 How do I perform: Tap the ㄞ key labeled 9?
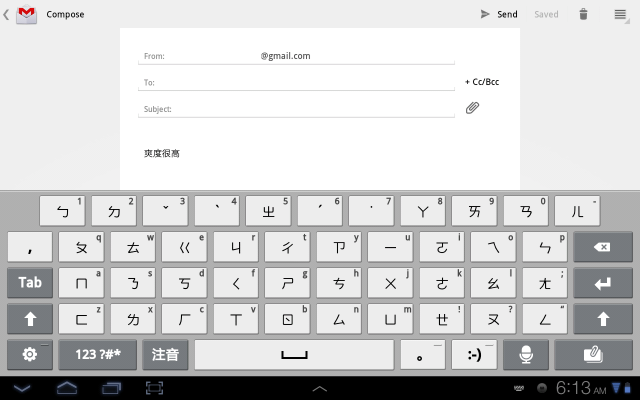tap(474, 211)
